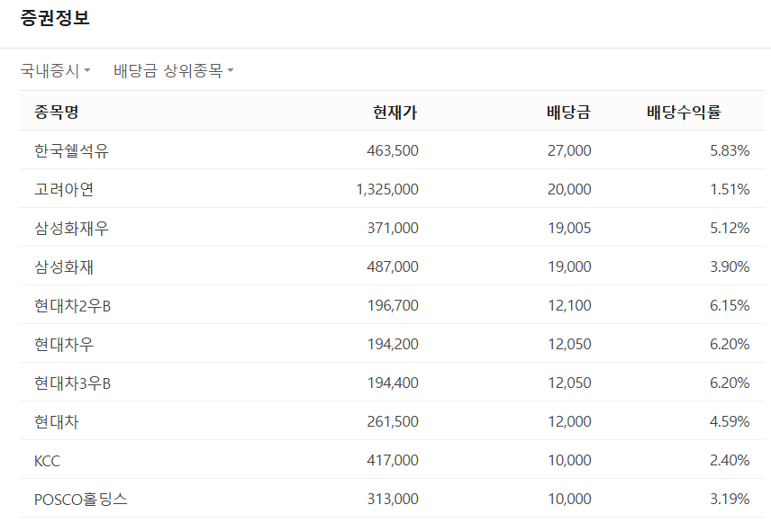
Task: Select the price 371,000
Action: tap(393, 228)
